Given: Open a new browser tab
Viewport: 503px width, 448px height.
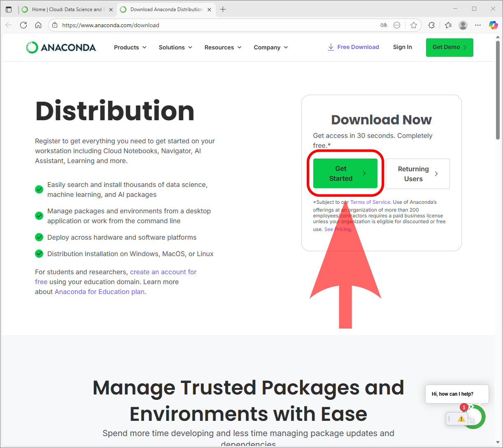Looking at the screenshot, I should point(223,9).
